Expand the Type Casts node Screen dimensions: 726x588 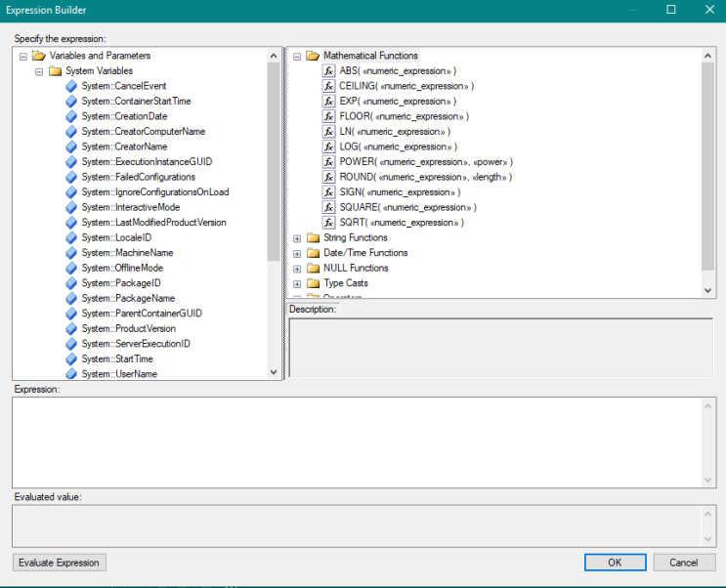(x=297, y=284)
